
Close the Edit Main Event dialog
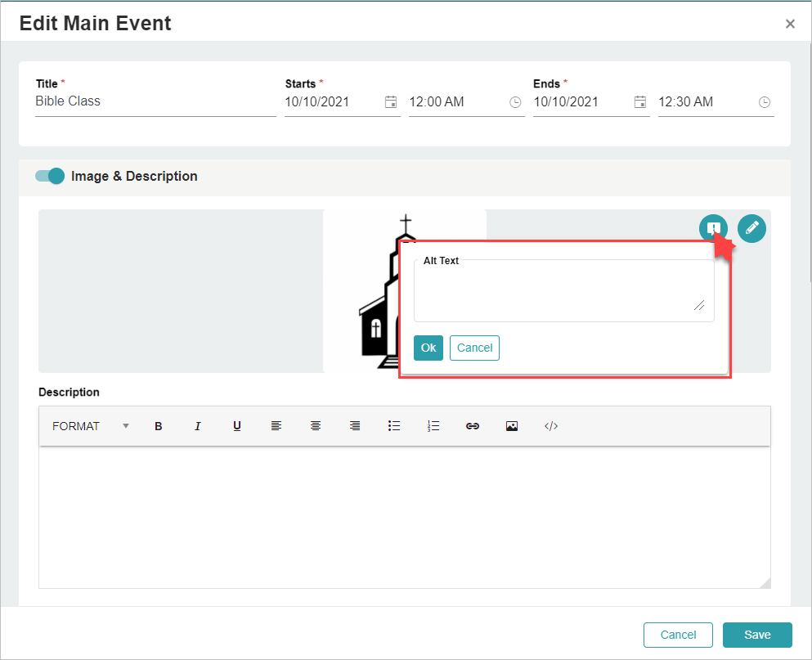pos(790,24)
